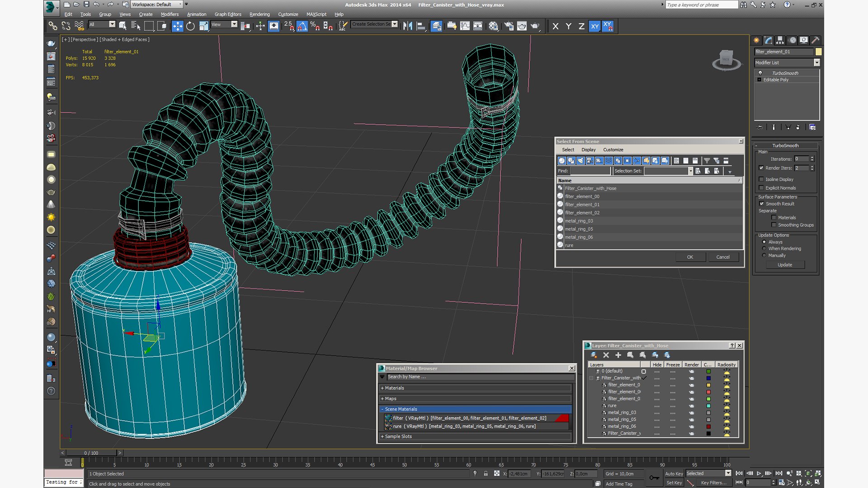The height and width of the screenshot is (488, 868).
Task: Toggle the Manage Layers toolbar icon
Action: 436,26
